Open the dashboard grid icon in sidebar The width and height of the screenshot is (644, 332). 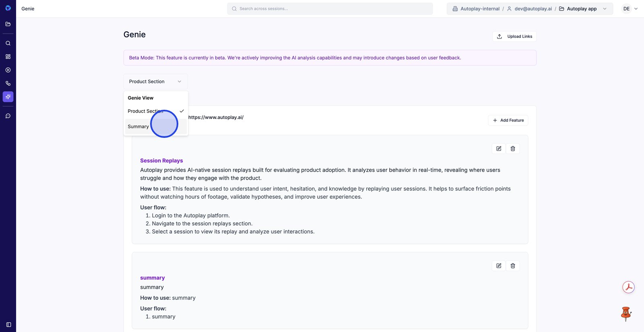click(8, 57)
